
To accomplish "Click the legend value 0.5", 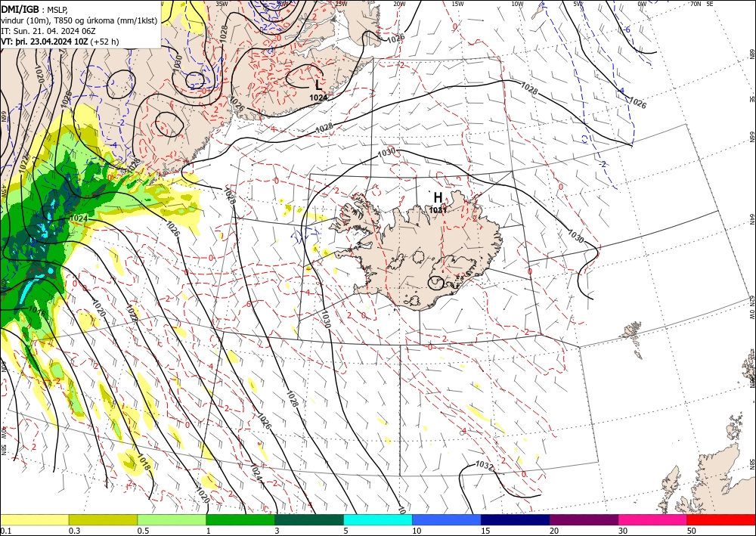I will click(x=143, y=531).
